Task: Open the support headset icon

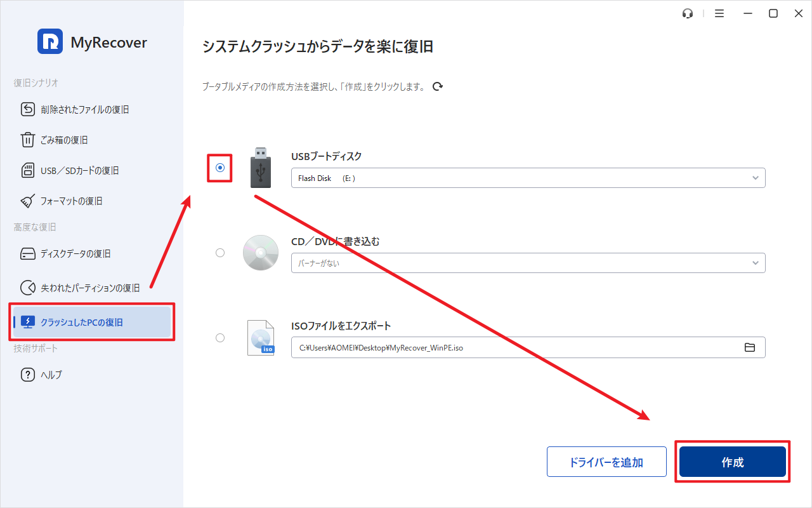Action: coord(688,13)
